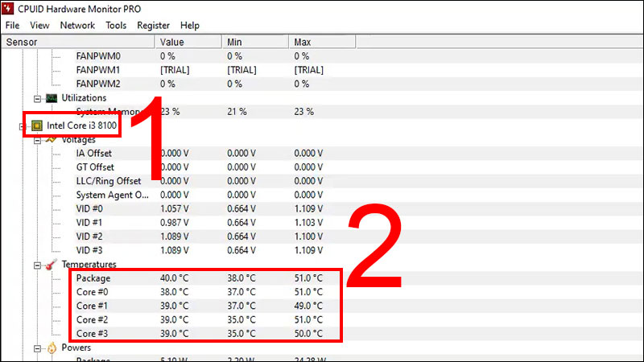Image resolution: width=644 pixels, height=362 pixels.
Task: Collapse the Powers section
Action: [x=37, y=348]
